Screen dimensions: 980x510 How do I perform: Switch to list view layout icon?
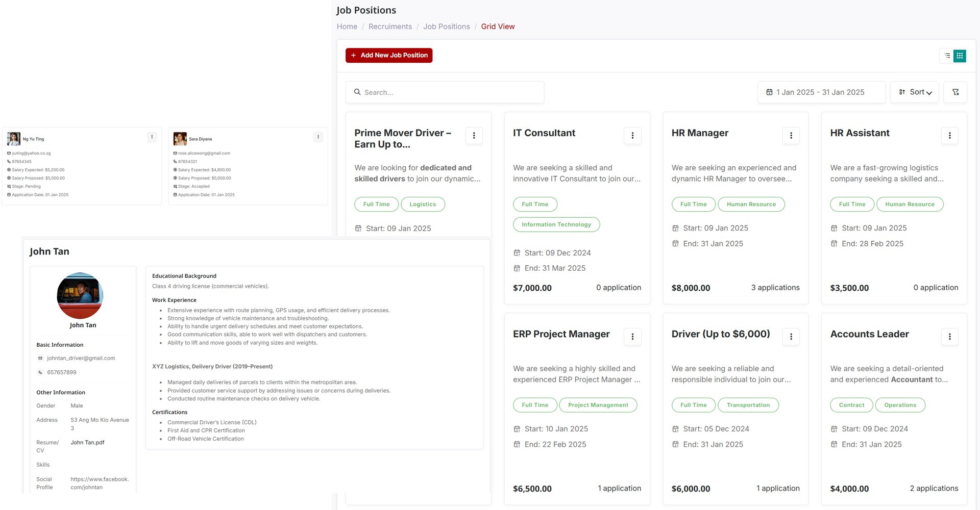point(947,56)
